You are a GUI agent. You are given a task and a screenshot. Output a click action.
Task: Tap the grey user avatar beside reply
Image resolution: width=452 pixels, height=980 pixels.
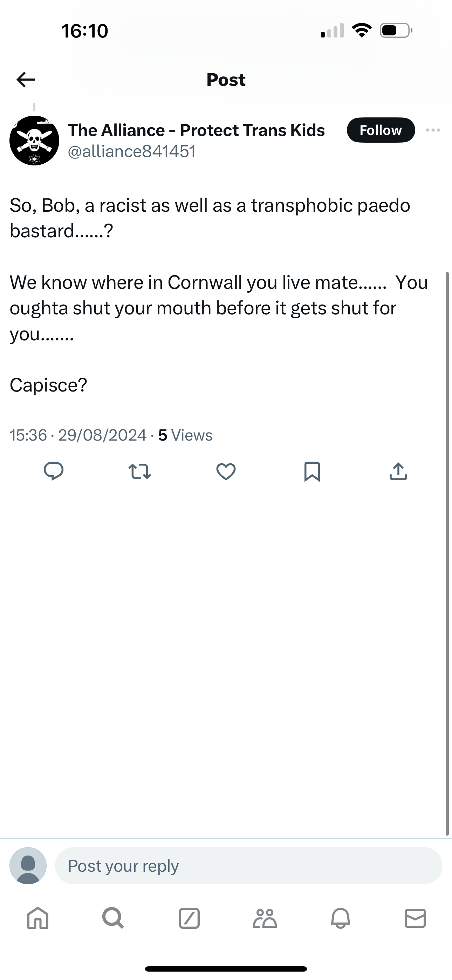28,865
